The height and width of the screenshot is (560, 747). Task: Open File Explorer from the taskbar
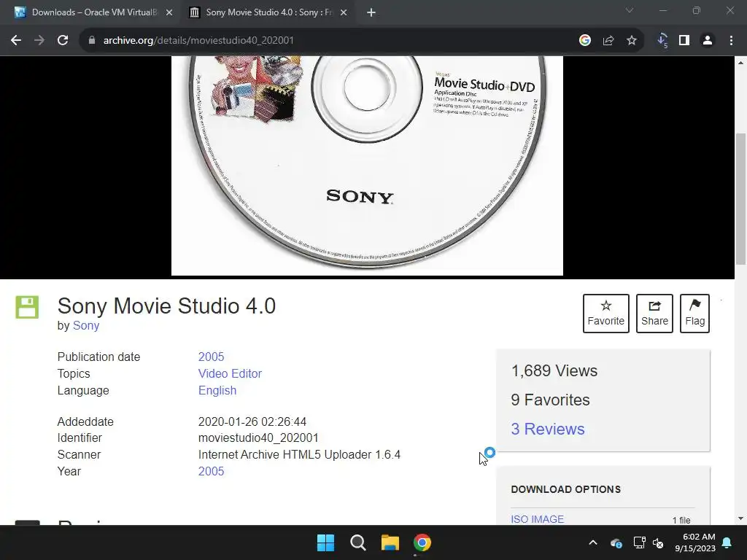pos(390,542)
